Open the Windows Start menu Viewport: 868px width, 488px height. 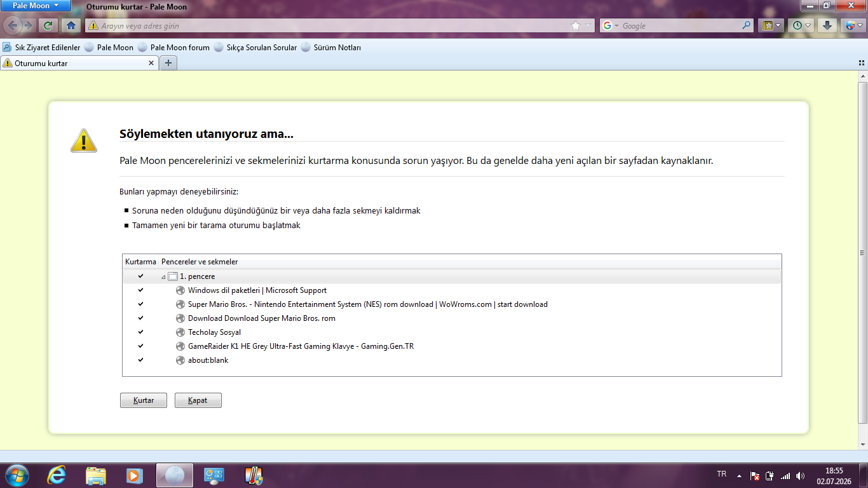(x=16, y=475)
